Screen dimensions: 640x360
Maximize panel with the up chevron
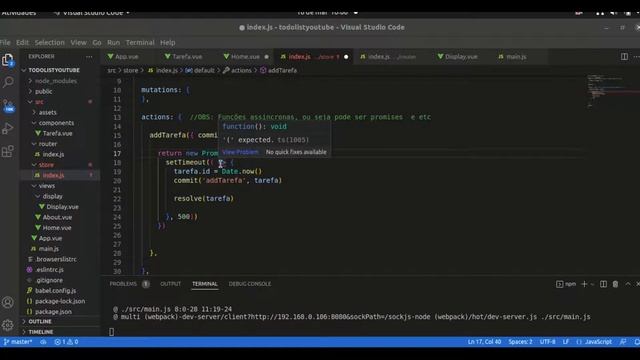point(628,284)
